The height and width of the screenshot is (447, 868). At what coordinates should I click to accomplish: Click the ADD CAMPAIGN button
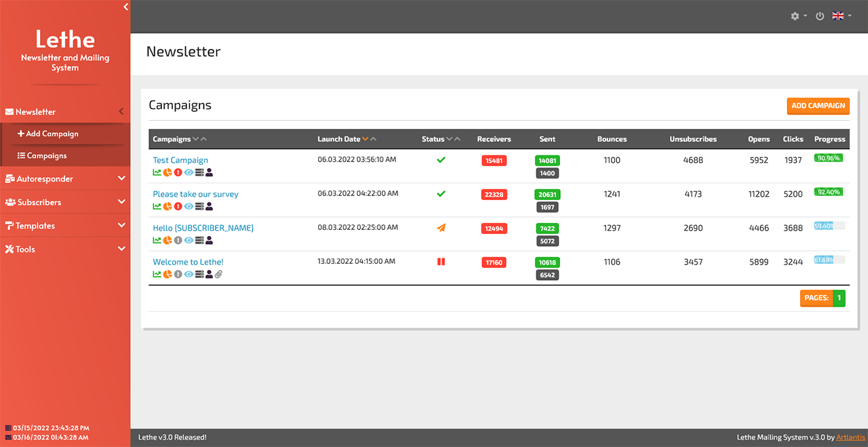pos(818,106)
